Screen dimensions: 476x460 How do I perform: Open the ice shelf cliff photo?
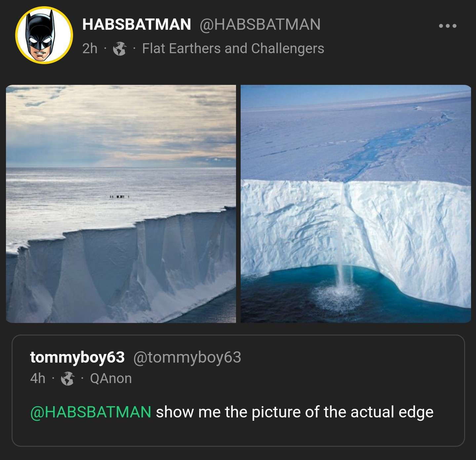121,204
